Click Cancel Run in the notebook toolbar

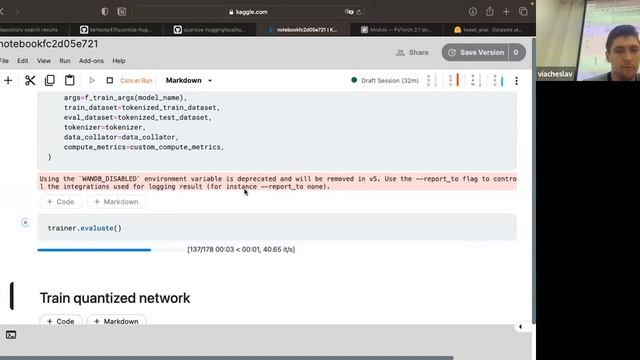pos(136,81)
